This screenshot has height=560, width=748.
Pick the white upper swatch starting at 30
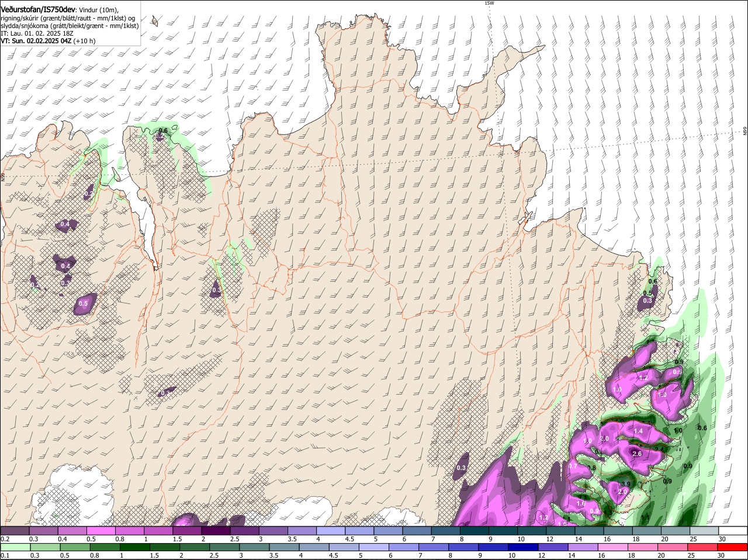(x=734, y=530)
